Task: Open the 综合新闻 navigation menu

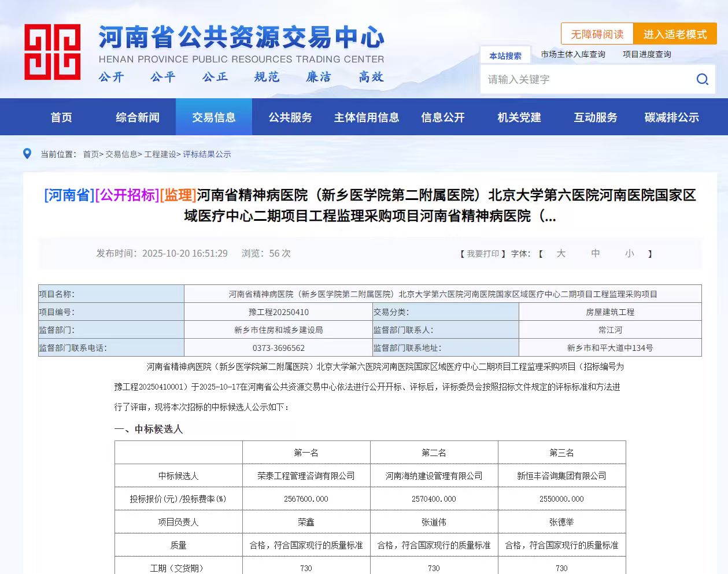Action: [x=137, y=117]
